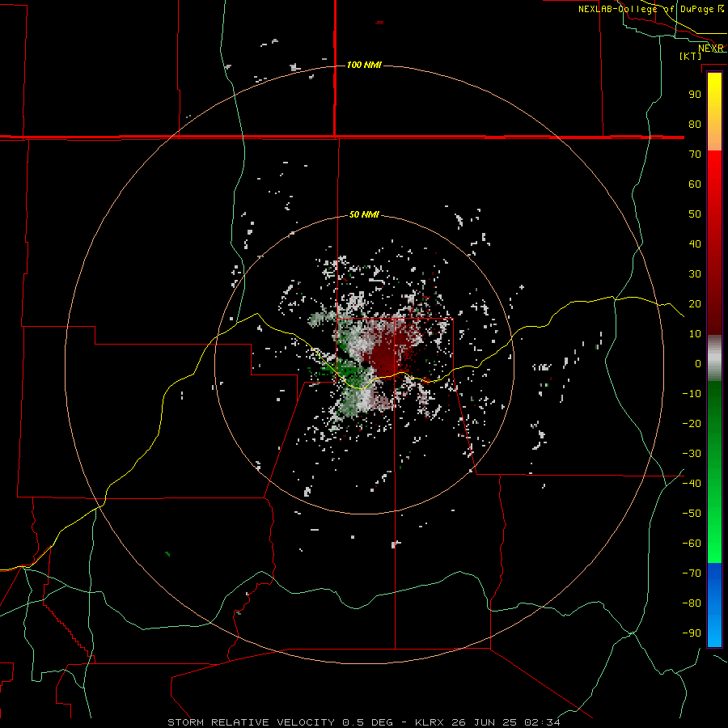This screenshot has width=728, height=728.
Task: Click the 100 NMI range ring label
Action: pos(364,65)
